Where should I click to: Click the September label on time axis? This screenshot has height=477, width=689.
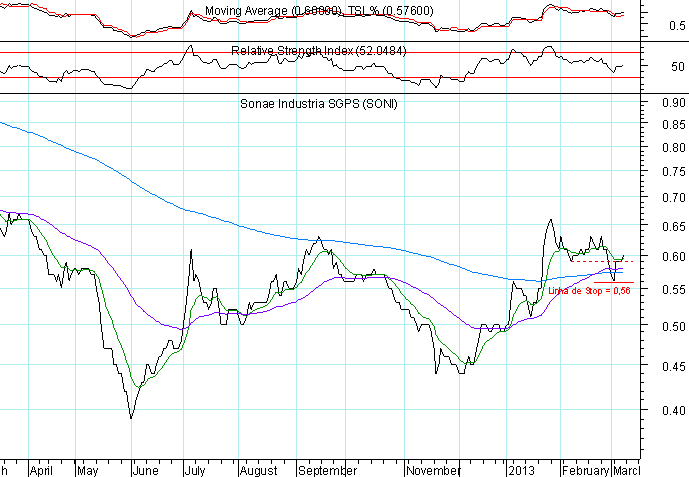pos(328,471)
